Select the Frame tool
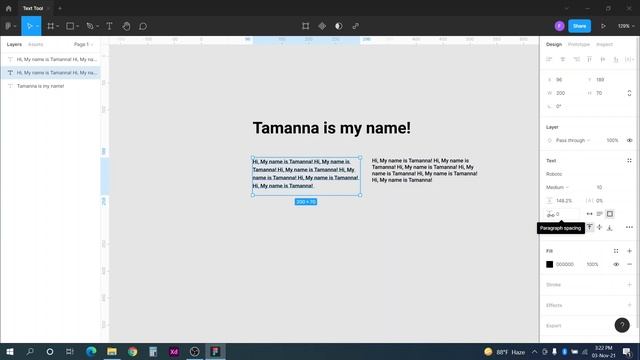The height and width of the screenshot is (360, 640). 51,26
